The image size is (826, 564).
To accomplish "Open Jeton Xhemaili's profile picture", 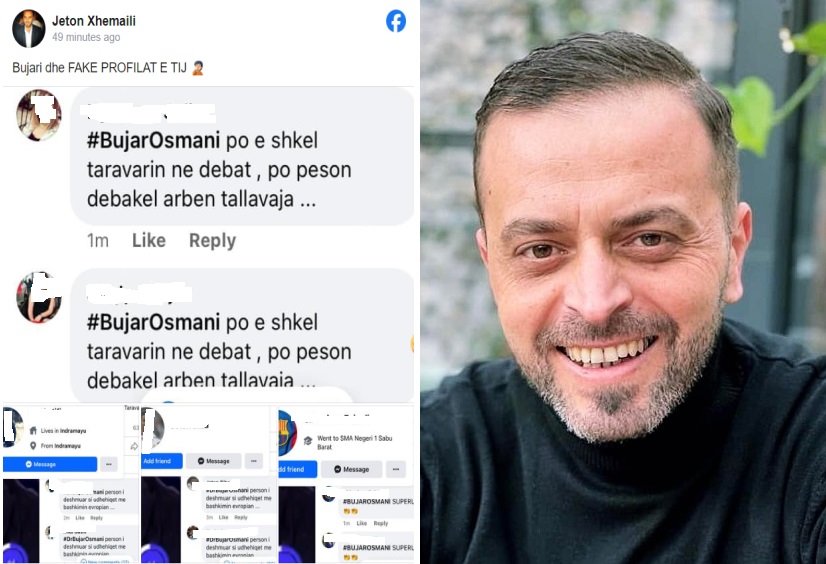I will 28,28.
